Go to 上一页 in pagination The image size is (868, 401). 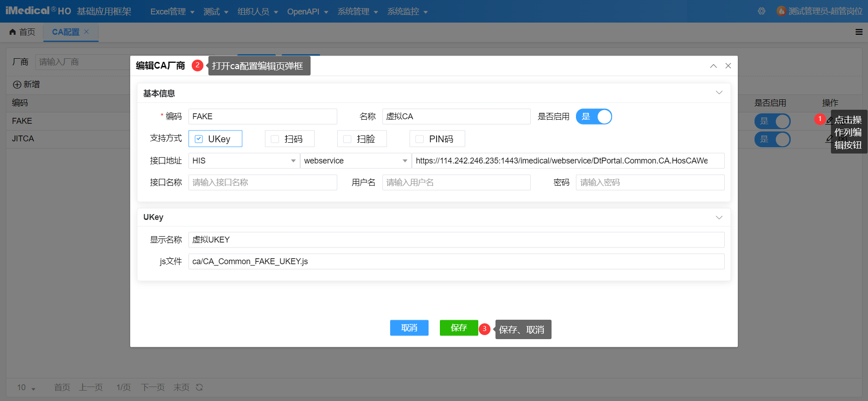pos(91,387)
